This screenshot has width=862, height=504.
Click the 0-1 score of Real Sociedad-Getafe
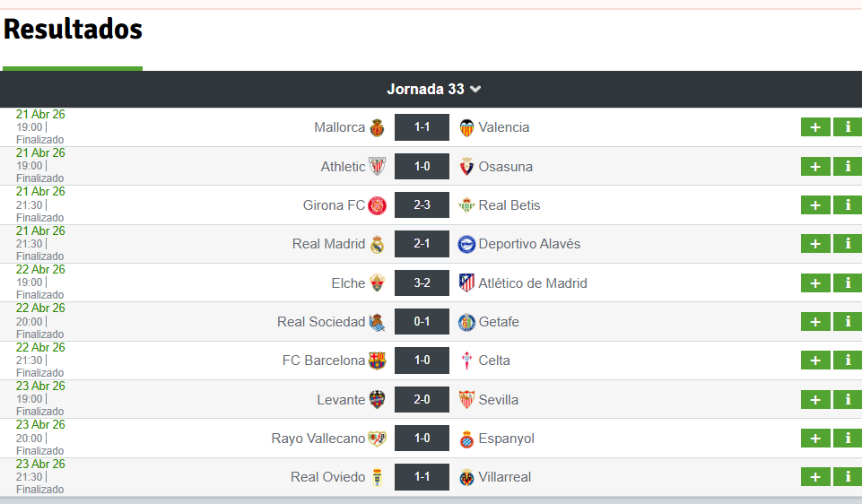422,322
